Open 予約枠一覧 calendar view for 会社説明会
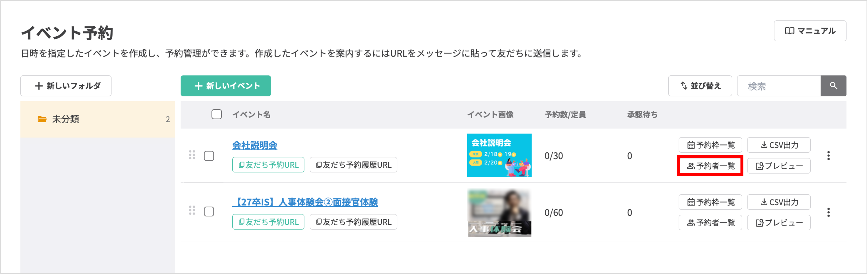 (x=710, y=145)
